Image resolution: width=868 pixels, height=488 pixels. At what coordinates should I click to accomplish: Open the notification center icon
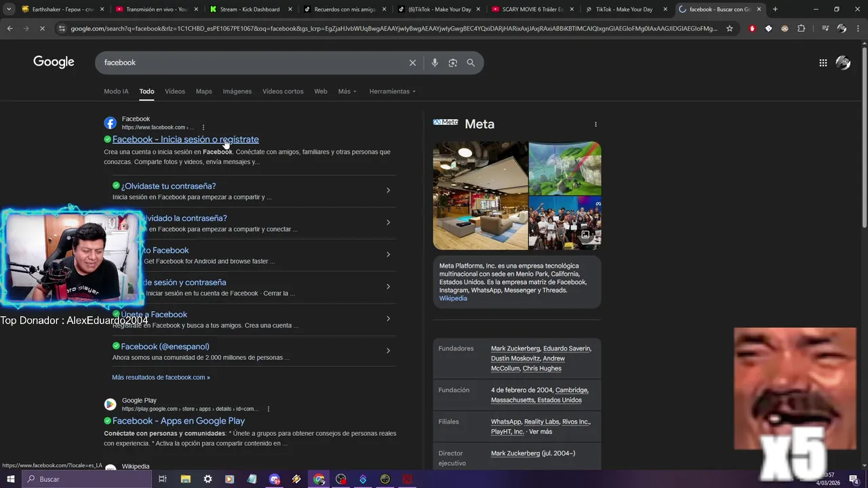click(x=853, y=479)
